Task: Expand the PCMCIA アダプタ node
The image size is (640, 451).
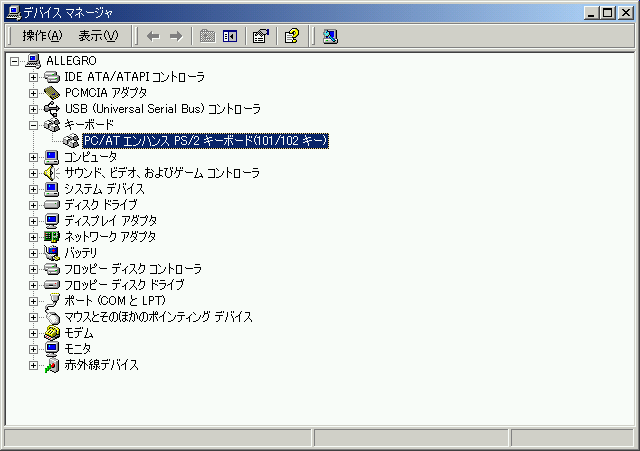Action: (x=33, y=93)
